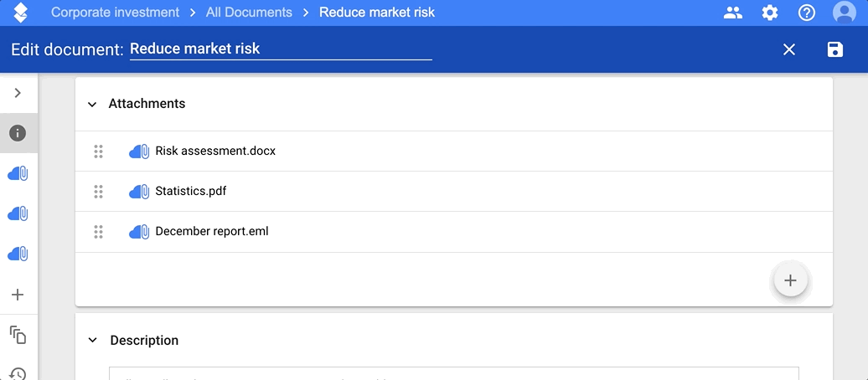Viewport: 868px width, 380px height.
Task: Open the help question mark icon
Action: (807, 13)
